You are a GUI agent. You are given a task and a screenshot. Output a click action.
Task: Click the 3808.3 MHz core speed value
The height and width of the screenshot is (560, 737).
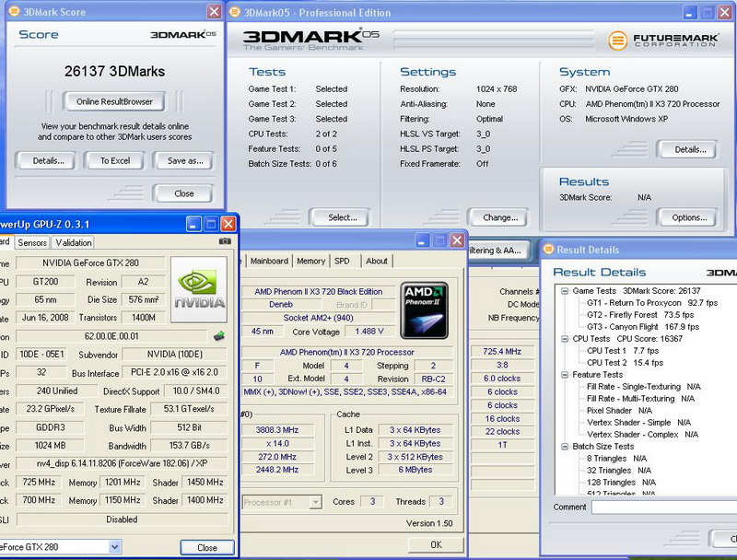(x=277, y=430)
